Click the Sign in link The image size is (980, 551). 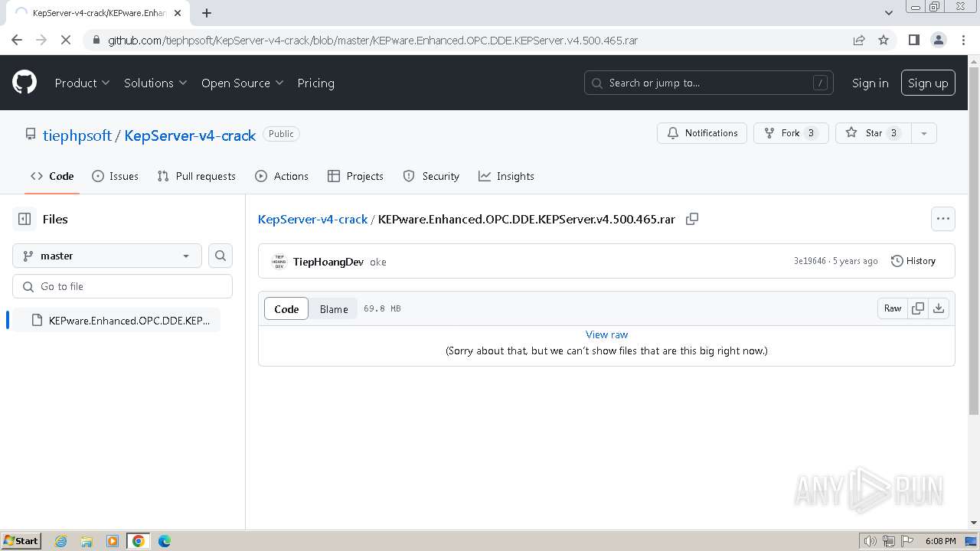click(x=871, y=83)
